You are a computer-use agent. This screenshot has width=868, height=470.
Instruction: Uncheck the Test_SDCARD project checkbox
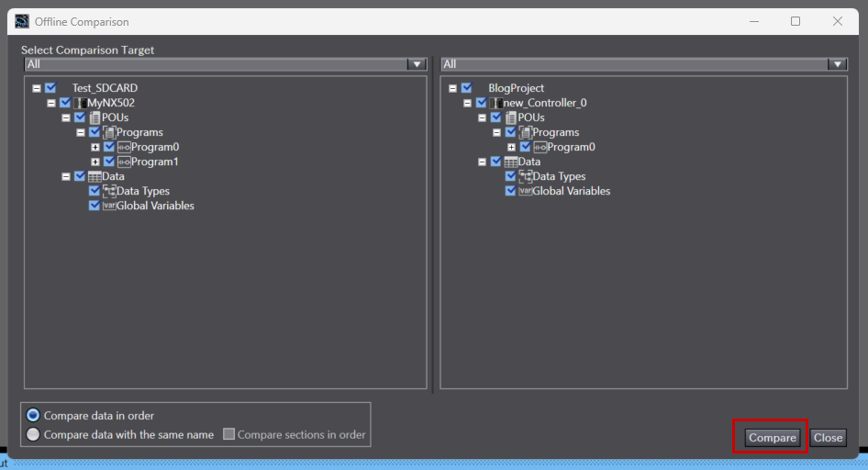[x=50, y=88]
